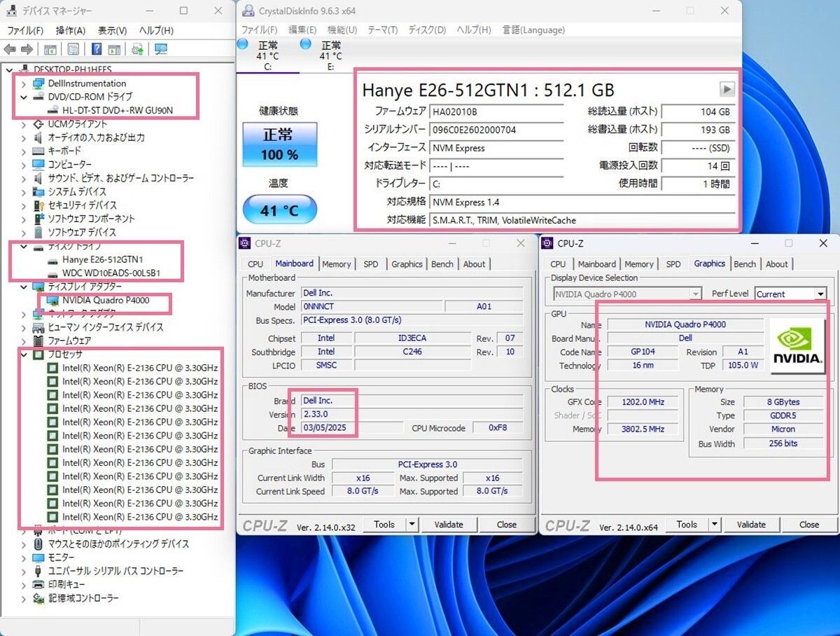Click the Forward arrow in Device Manager toolbar
This screenshot has width=840, height=636.
[x=27, y=49]
